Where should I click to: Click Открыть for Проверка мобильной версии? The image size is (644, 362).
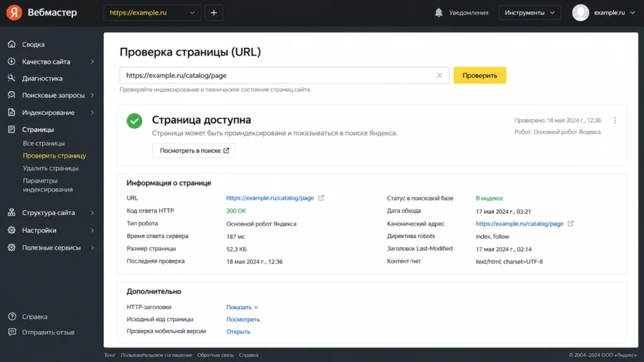click(238, 332)
